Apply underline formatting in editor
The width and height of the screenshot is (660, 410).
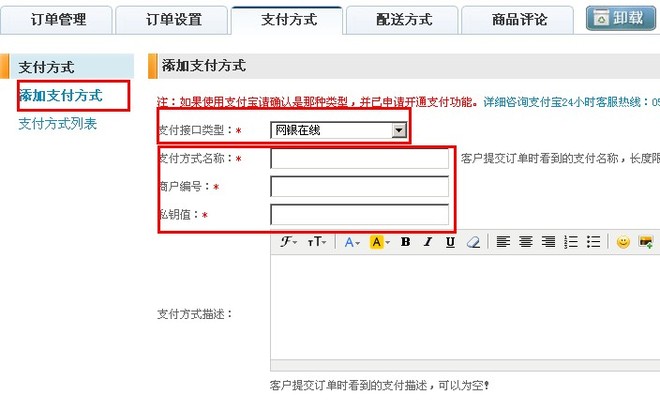point(450,242)
